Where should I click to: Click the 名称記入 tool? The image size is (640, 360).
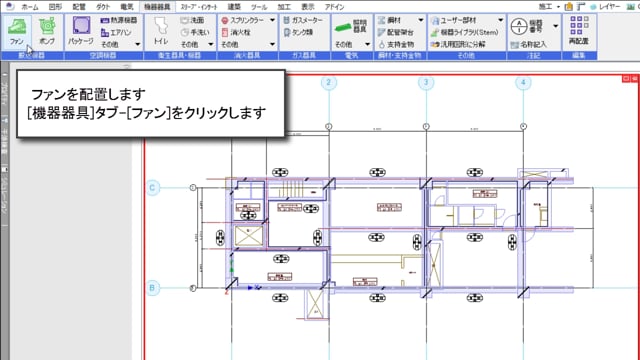(x=529, y=44)
